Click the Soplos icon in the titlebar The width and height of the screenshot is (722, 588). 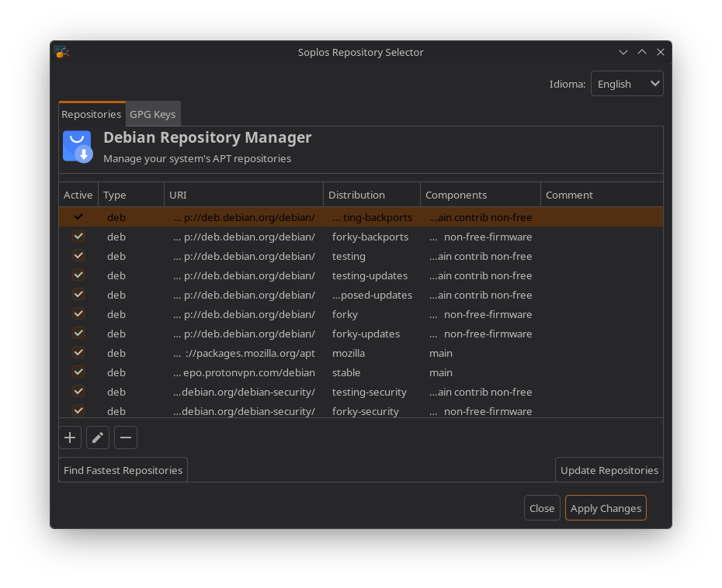pos(61,52)
